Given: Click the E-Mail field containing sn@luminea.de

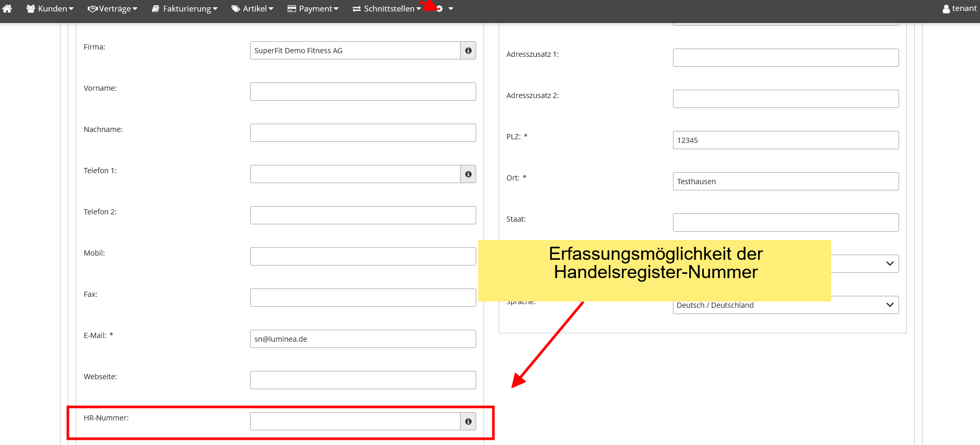Looking at the screenshot, I should tap(362, 339).
